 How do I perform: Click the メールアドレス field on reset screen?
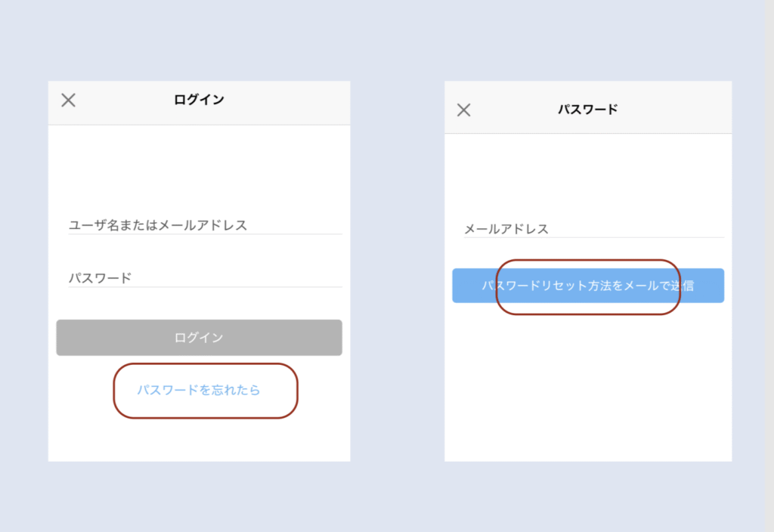[593, 228]
